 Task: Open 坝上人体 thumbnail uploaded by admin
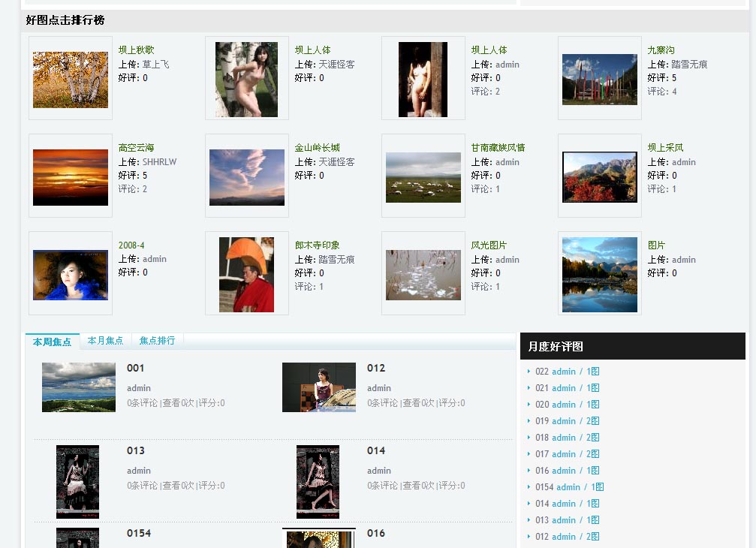point(423,80)
